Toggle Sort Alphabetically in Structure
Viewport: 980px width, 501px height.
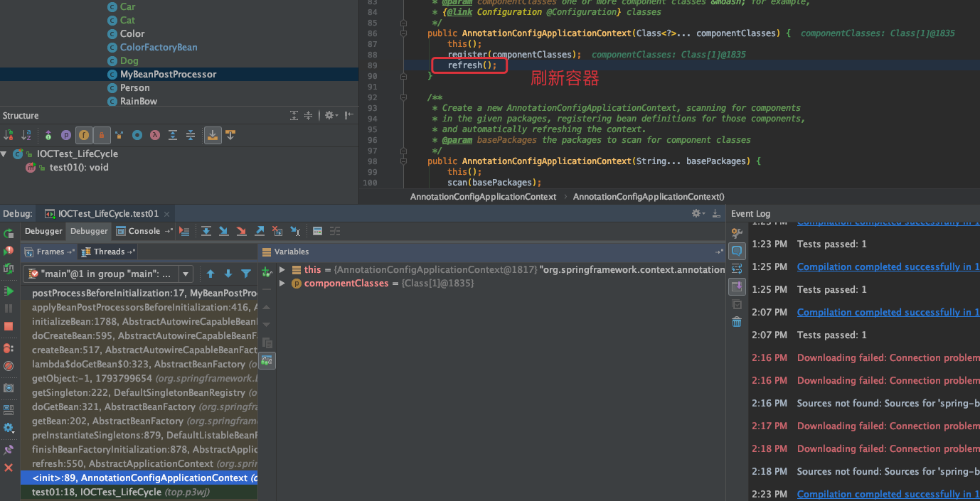(26, 135)
